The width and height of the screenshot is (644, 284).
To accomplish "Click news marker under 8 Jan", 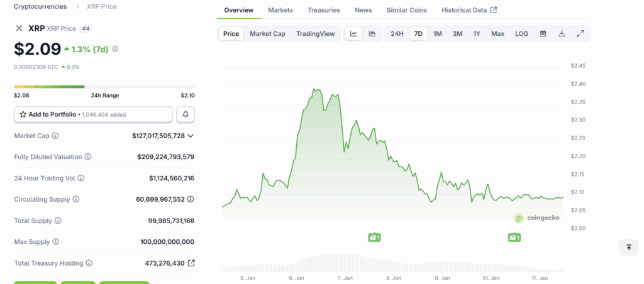I will click(x=375, y=238).
